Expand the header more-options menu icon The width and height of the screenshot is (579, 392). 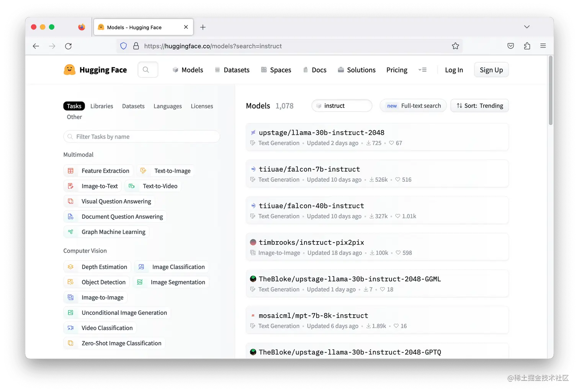(423, 70)
